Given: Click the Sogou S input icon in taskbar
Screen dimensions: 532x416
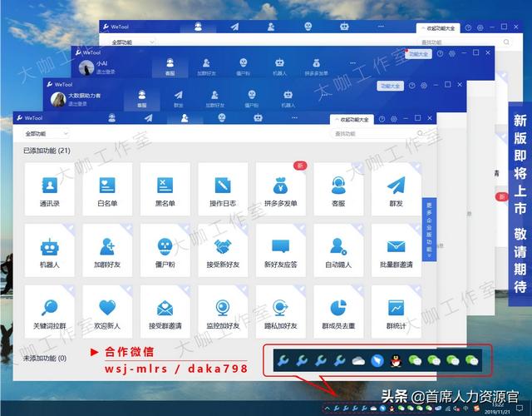Looking at the screenshot, I should point(477,409).
